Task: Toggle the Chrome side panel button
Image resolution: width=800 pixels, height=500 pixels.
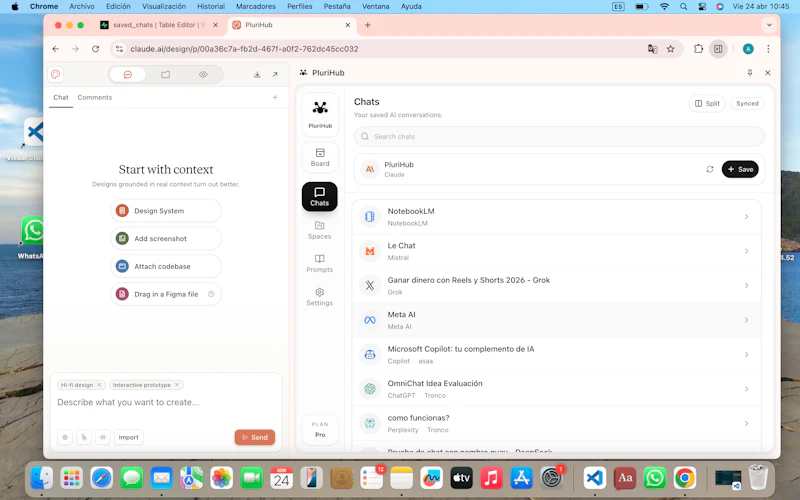Action: click(718, 49)
